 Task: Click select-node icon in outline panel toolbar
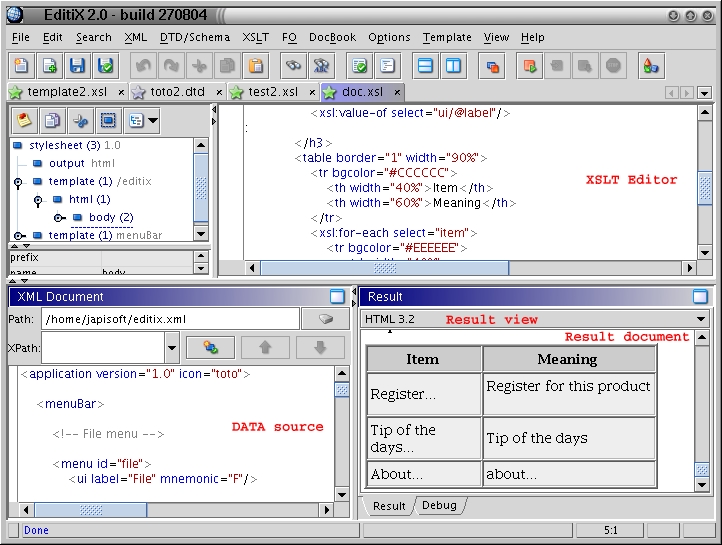pos(109,121)
